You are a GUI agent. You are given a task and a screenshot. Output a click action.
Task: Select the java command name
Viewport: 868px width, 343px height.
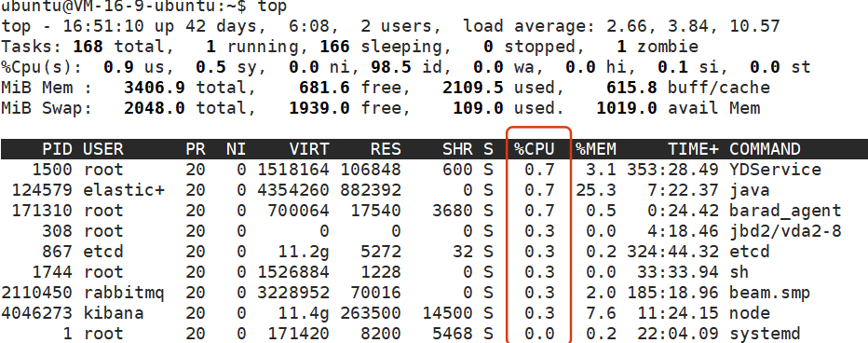(750, 190)
